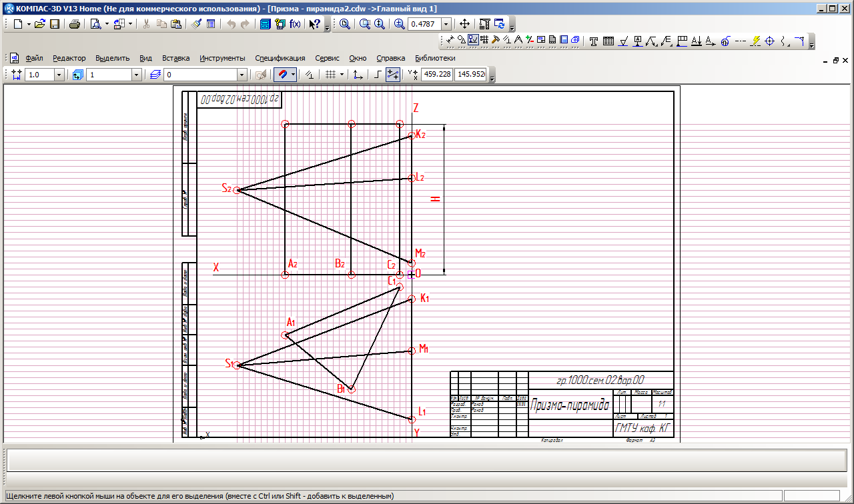The height and width of the screenshot is (504, 854).
Task: Create a new document with the New icon
Action: [18, 24]
